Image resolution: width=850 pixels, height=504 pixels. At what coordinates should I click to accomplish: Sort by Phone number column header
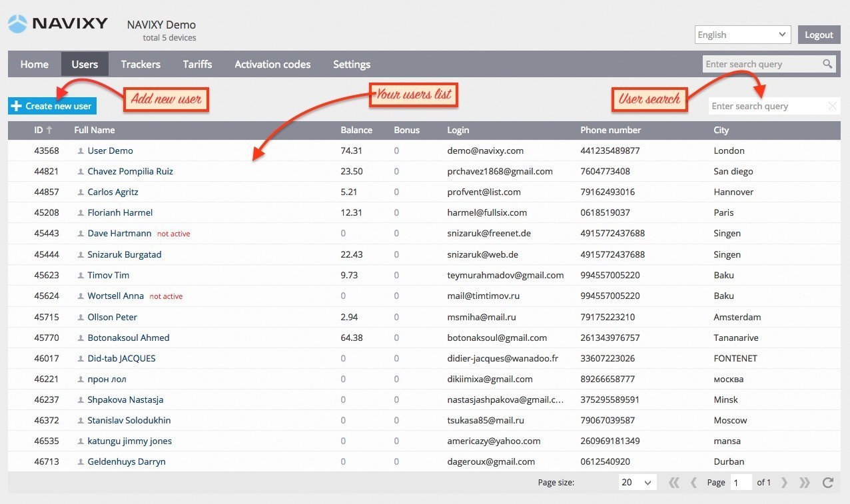[610, 130]
